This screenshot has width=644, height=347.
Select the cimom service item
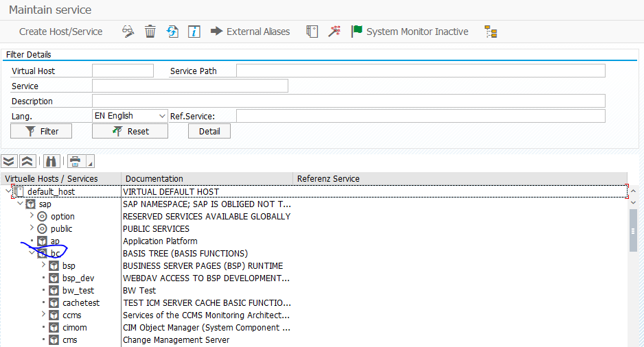pyautogui.click(x=75, y=327)
